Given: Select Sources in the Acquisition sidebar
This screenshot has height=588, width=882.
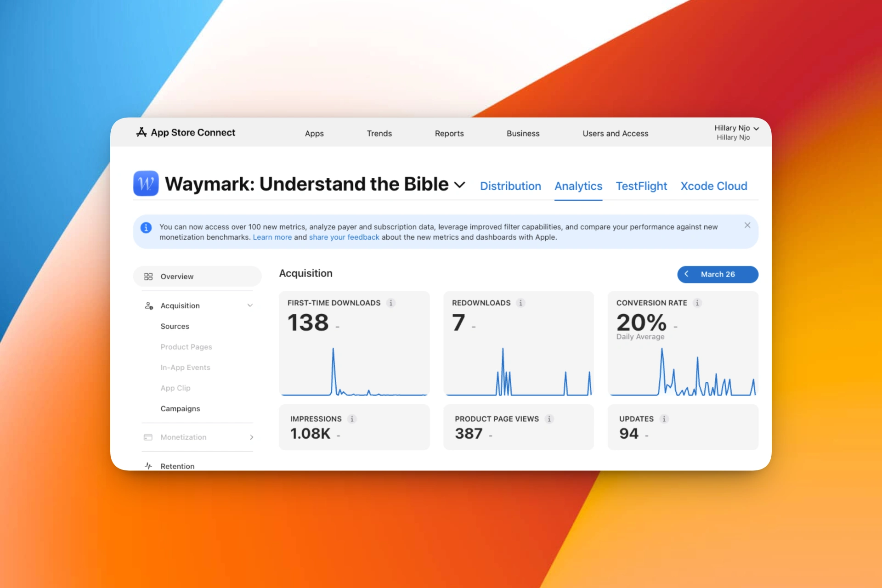Looking at the screenshot, I should coord(175,326).
